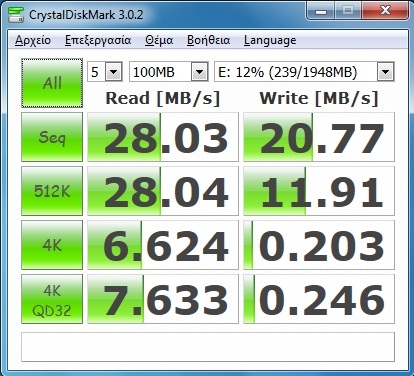Click 4K write result 0.203
Viewport: 414px width, 376px height.
pos(319,245)
